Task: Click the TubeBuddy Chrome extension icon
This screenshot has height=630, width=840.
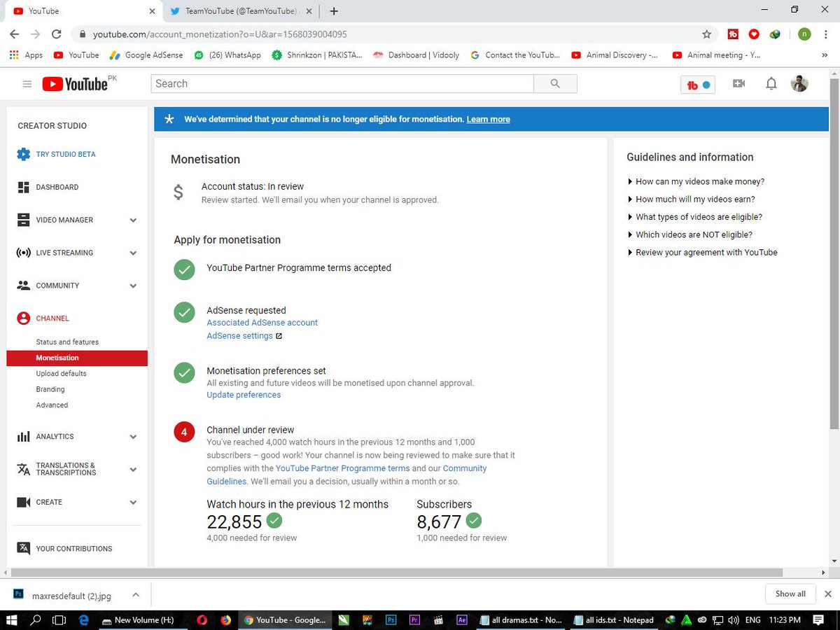Action: click(x=734, y=34)
